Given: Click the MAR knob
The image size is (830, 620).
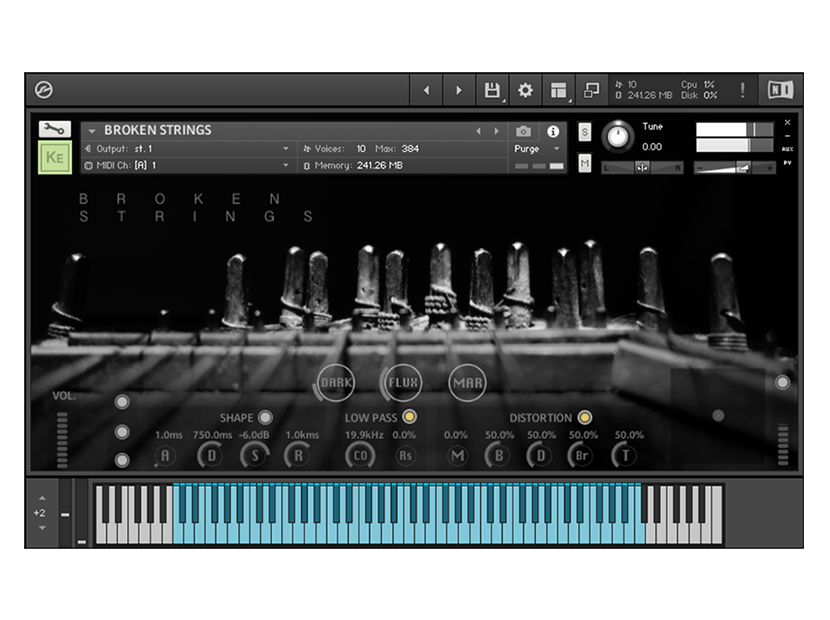Looking at the screenshot, I should 467,382.
